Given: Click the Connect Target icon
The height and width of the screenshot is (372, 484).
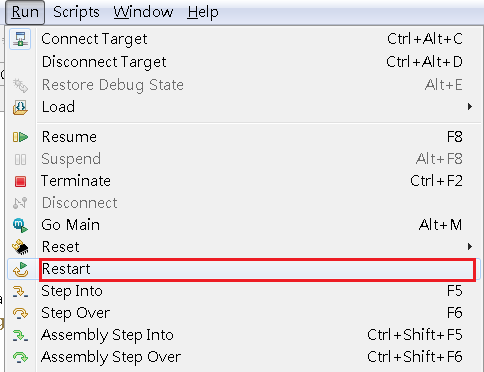Looking at the screenshot, I should 20,39.
